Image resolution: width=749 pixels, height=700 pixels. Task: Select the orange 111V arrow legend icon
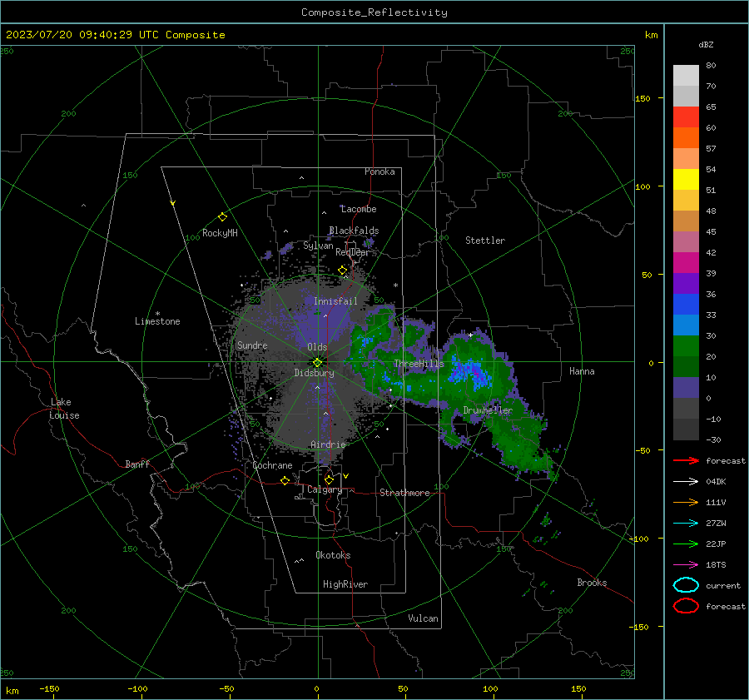pyautogui.click(x=686, y=502)
